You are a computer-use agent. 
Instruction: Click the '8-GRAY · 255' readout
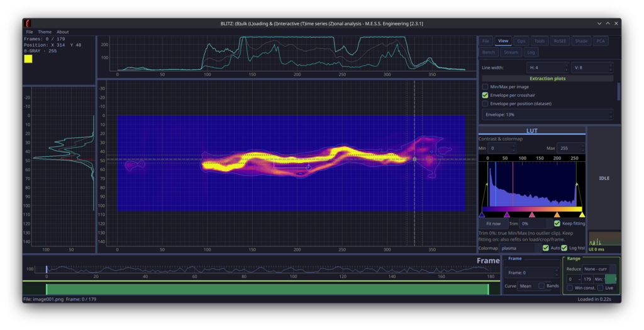click(x=40, y=51)
